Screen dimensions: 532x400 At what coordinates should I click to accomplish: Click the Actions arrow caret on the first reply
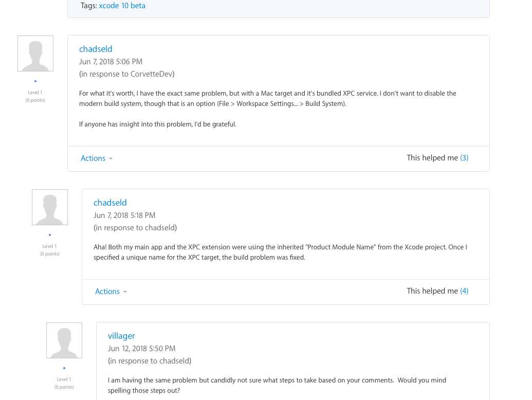point(111,159)
